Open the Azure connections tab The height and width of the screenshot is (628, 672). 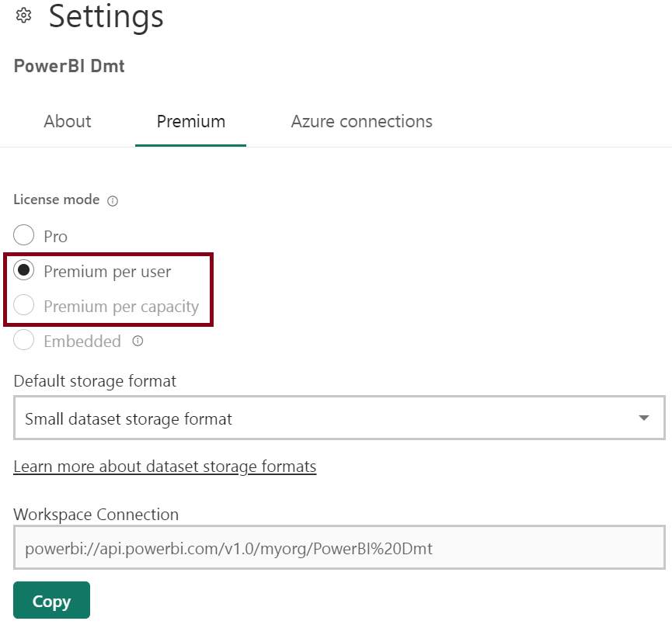[362, 122]
